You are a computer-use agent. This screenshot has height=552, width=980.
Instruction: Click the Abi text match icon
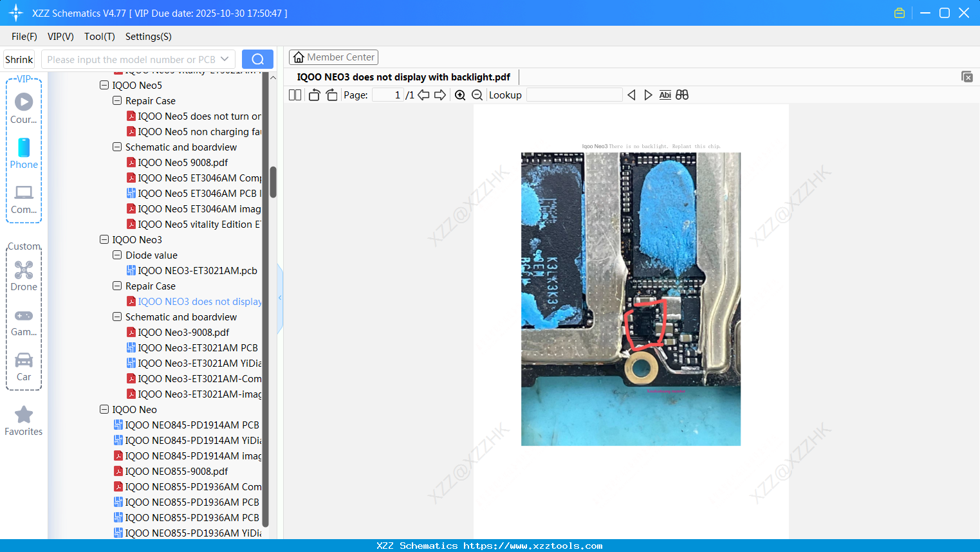(x=665, y=95)
